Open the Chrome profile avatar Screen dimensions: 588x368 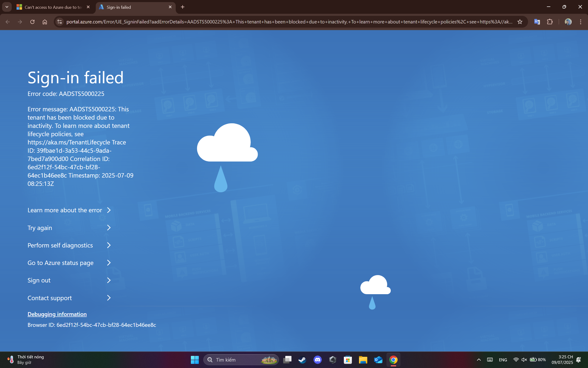coord(568,22)
